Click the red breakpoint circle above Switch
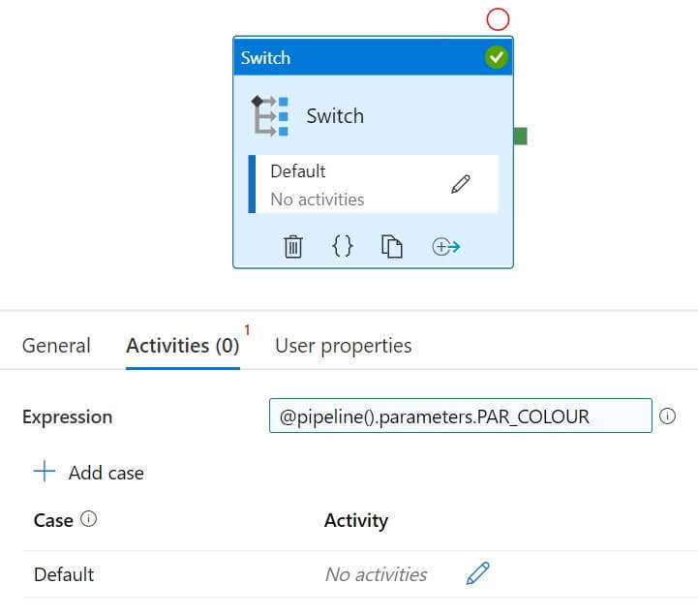698x616 pixels. tap(498, 18)
